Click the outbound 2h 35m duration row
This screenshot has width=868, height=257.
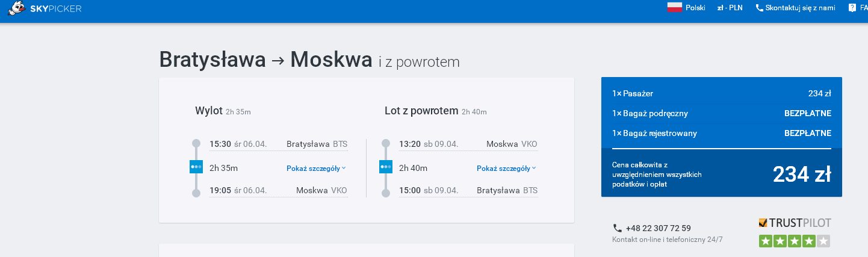[x=278, y=168]
